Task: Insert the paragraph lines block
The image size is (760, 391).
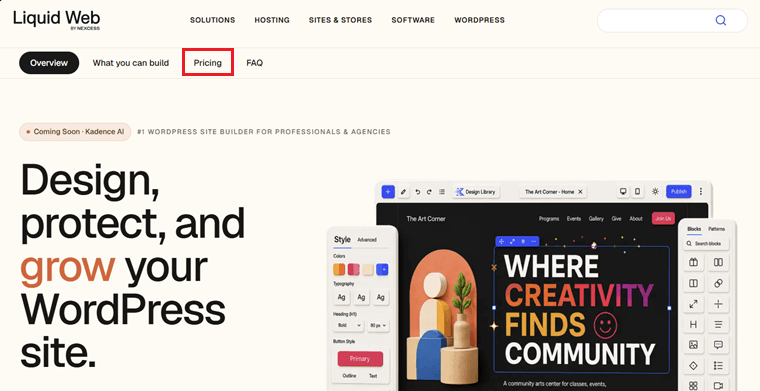Action: click(718, 324)
